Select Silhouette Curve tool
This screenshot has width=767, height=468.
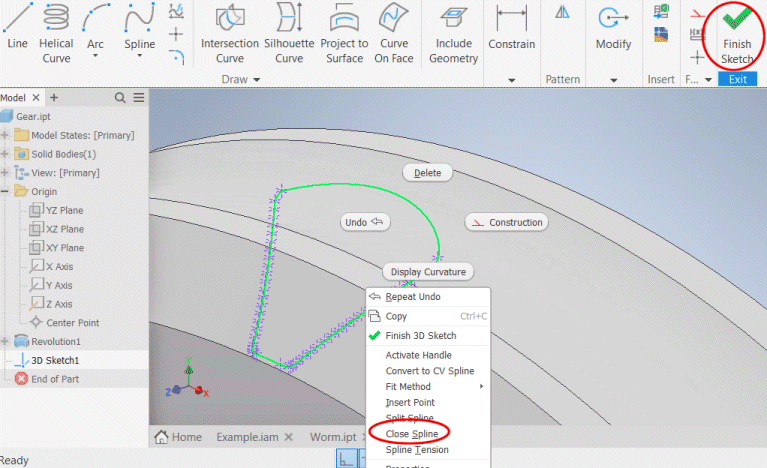[x=289, y=33]
